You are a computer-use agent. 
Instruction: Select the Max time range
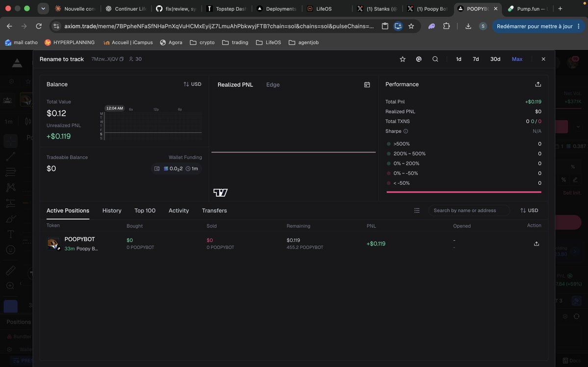coord(517,59)
